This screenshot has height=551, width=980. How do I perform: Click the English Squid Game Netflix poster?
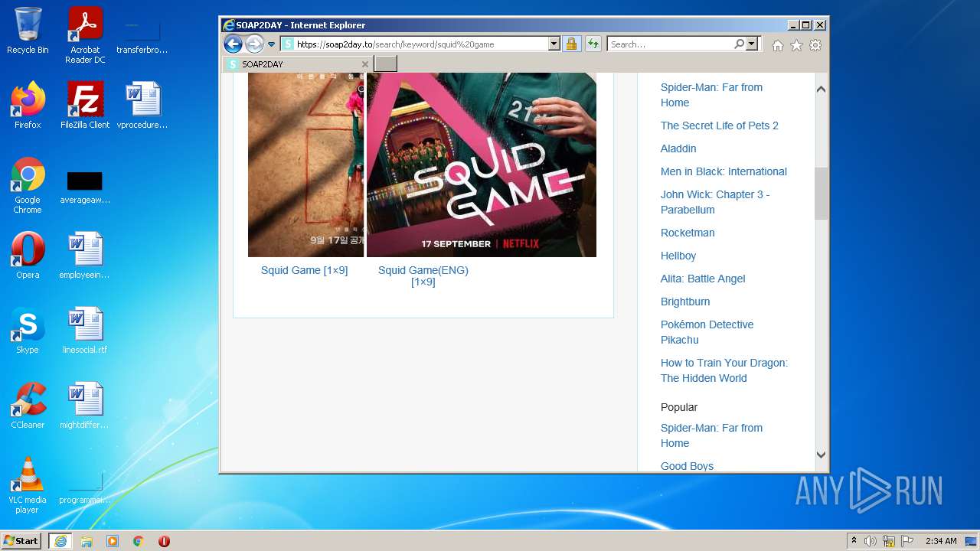click(x=481, y=165)
